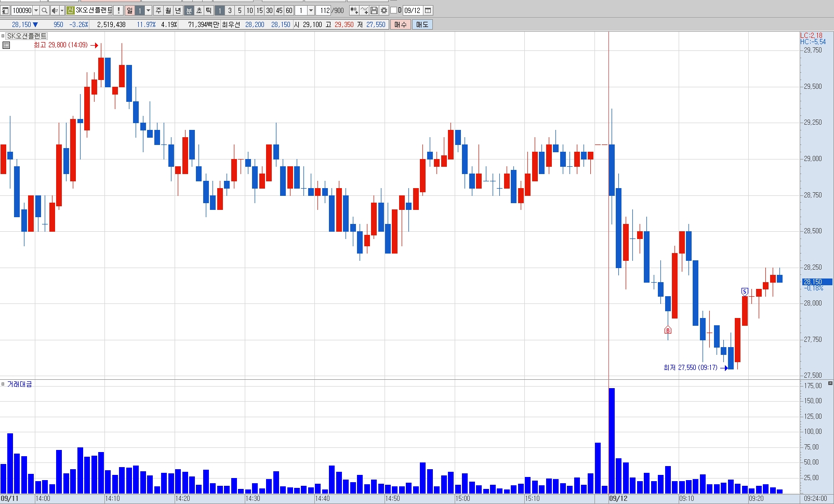Select the 주 (weekly) period toggle
Image resolution: width=834 pixels, height=504 pixels.
coord(158,10)
